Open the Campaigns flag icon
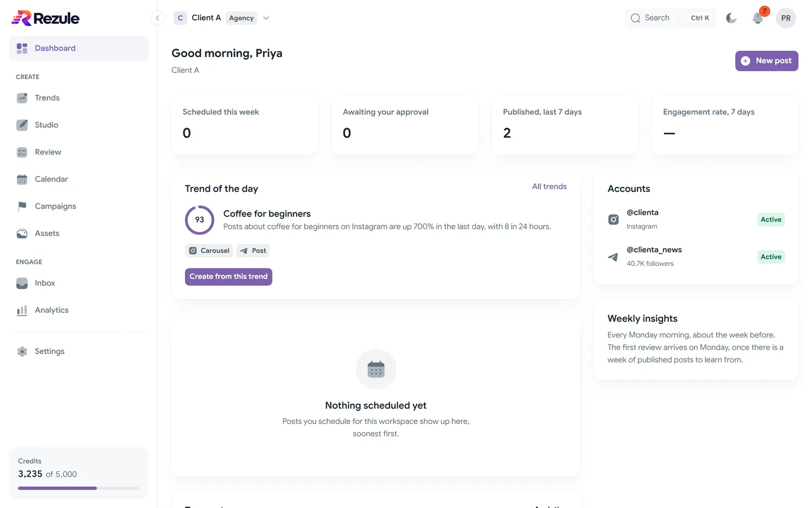Screen dimensions: 812x508 pyautogui.click(x=22, y=207)
